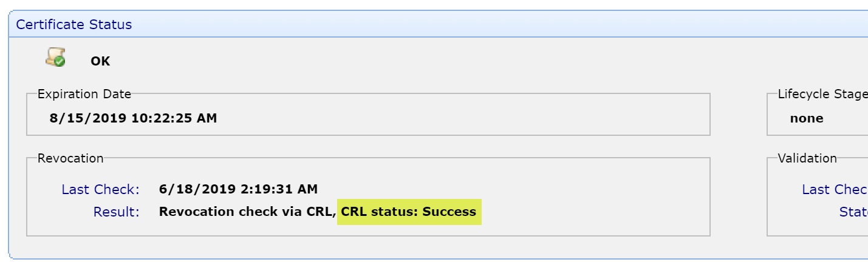Viewport: 868px width, 262px height.
Task: Click the highlighted word 'Success'
Action: pos(449,212)
